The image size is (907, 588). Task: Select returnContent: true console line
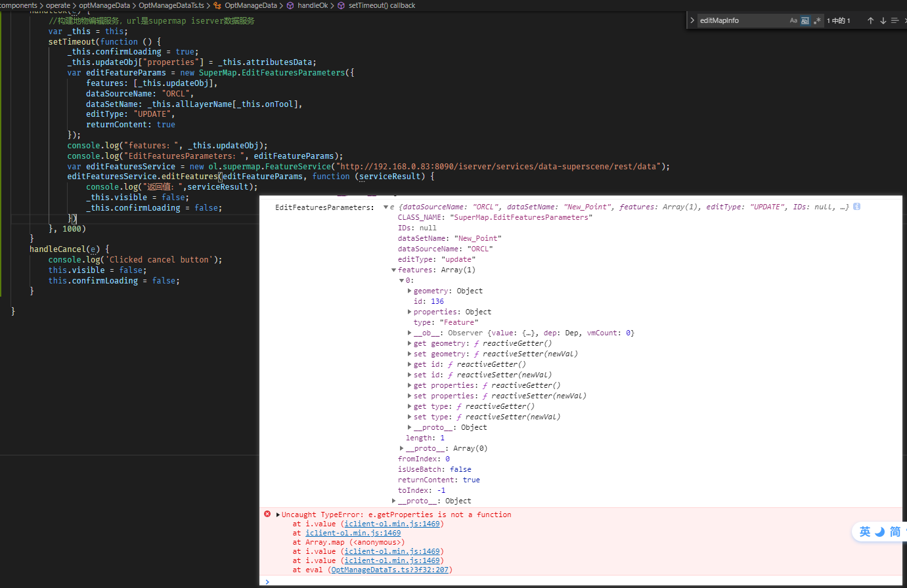point(439,480)
